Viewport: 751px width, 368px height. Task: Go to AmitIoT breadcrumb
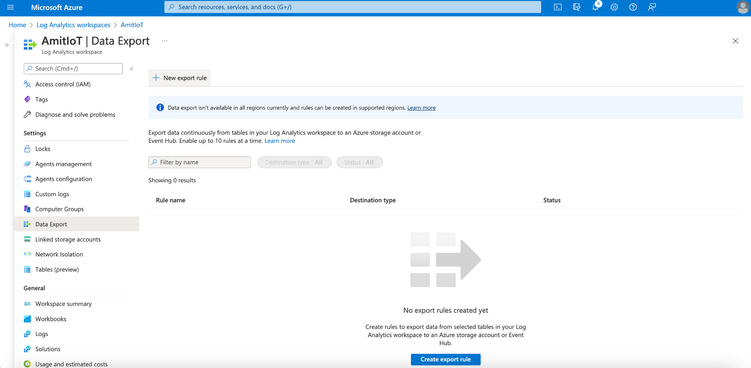click(132, 25)
